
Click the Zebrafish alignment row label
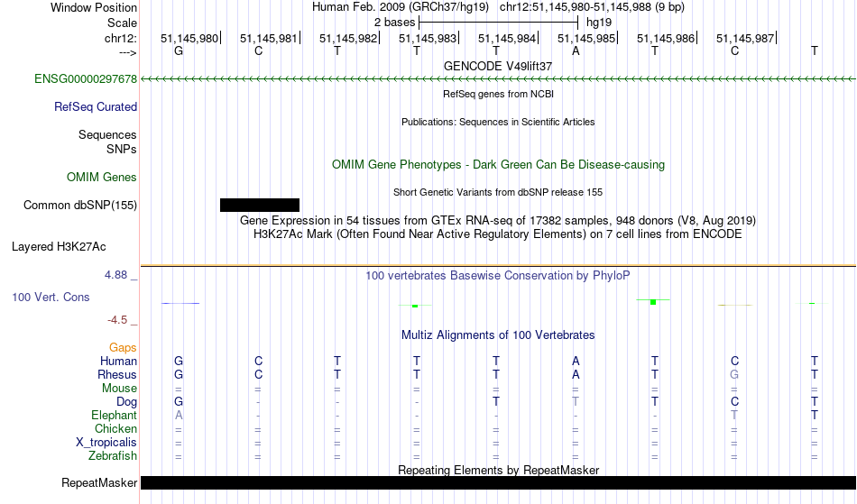pos(113,455)
